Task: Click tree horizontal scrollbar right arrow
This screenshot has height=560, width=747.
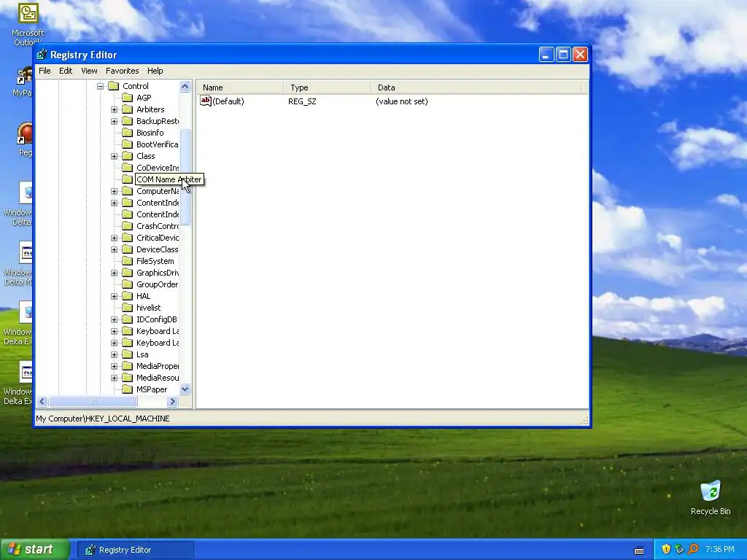Action: coord(173,402)
